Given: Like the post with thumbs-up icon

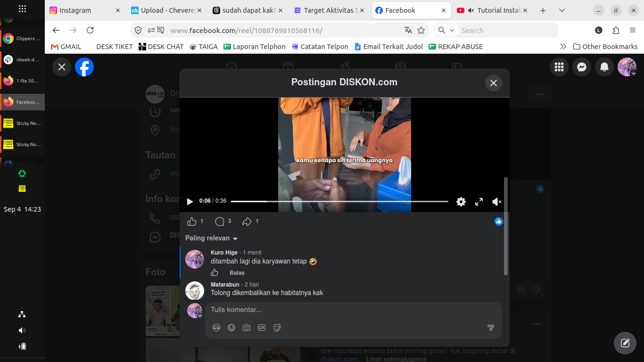Looking at the screenshot, I should click(192, 222).
